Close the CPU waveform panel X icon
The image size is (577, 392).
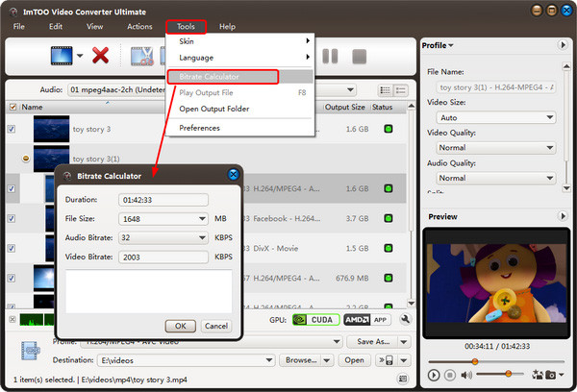tap(13, 319)
